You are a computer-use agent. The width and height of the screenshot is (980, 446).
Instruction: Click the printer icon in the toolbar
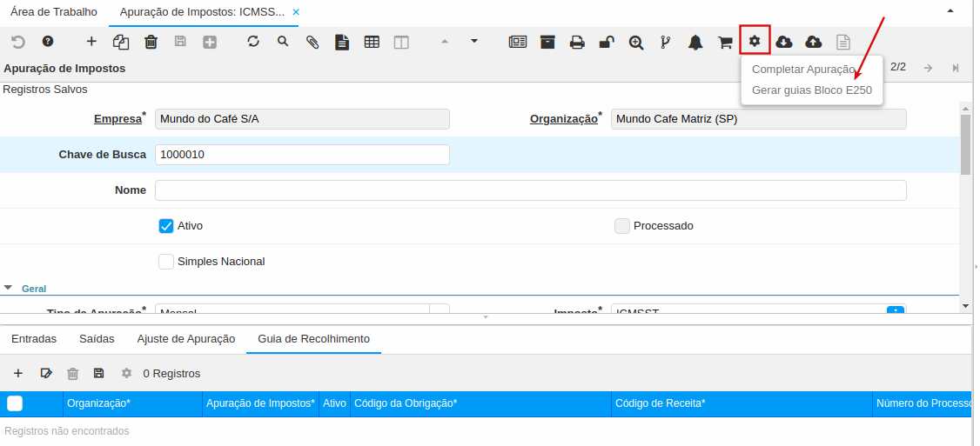pyautogui.click(x=577, y=42)
